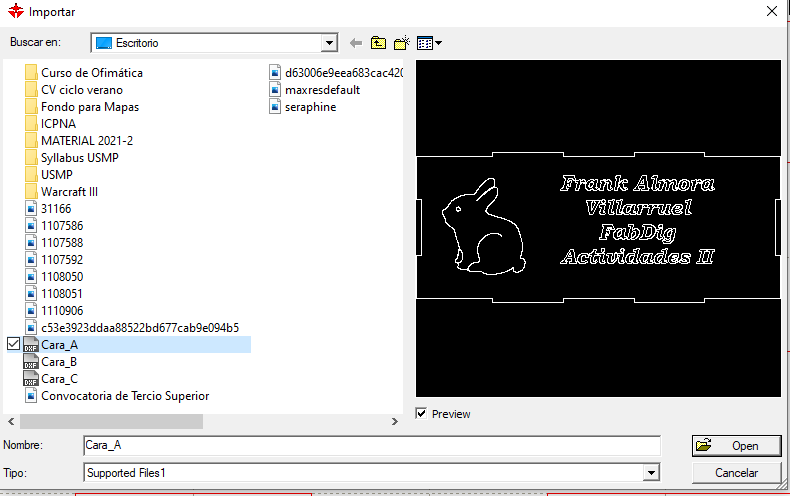This screenshot has width=790, height=496.
Task: Select the USMP folder
Action: pyautogui.click(x=49, y=175)
